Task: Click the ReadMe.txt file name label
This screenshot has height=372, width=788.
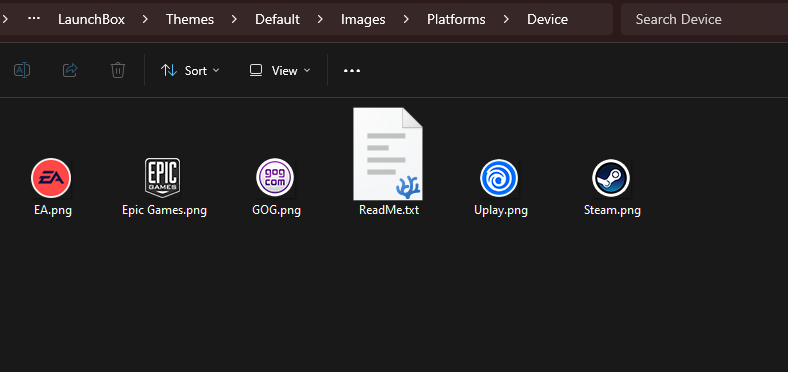Action: [x=389, y=209]
